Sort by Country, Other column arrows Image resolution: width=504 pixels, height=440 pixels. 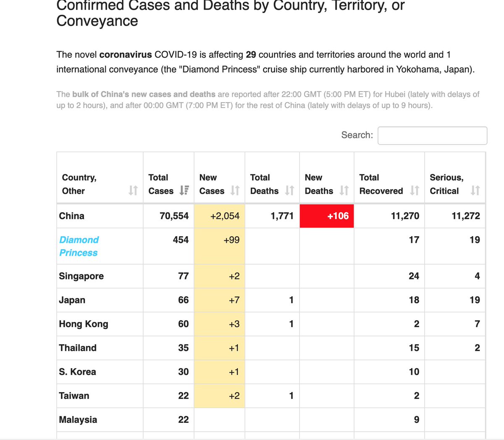tap(133, 191)
